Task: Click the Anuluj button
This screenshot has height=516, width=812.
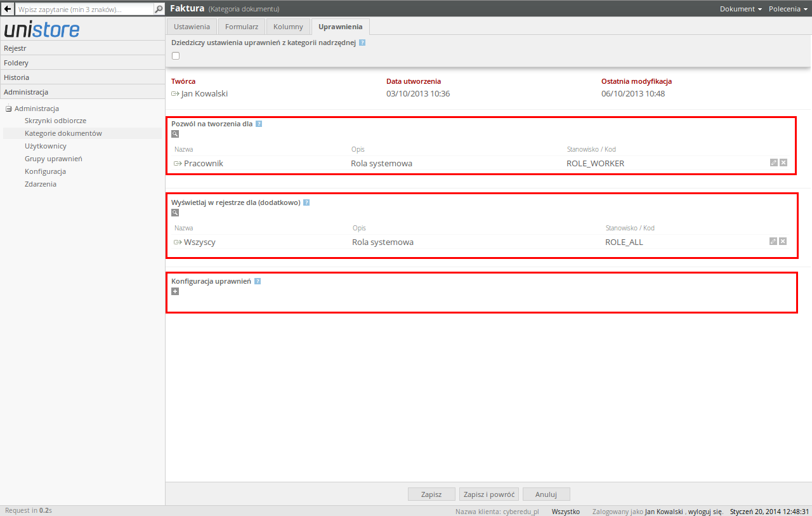Action: point(546,494)
